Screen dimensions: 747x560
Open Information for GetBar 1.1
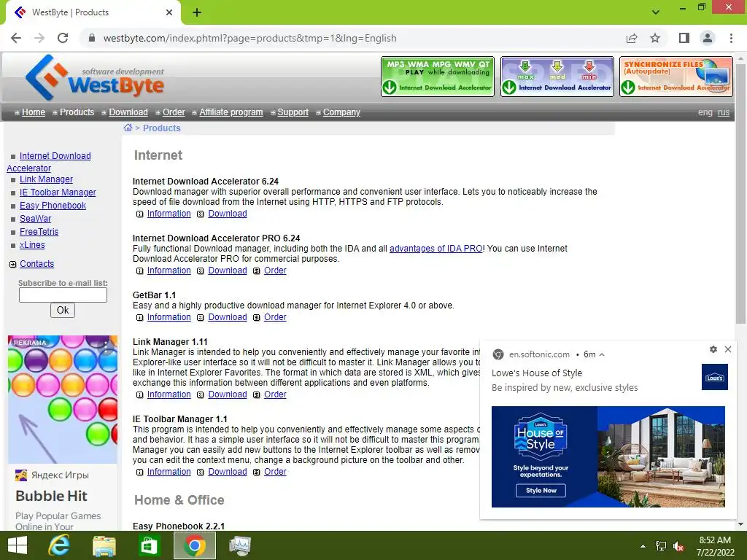pos(169,317)
